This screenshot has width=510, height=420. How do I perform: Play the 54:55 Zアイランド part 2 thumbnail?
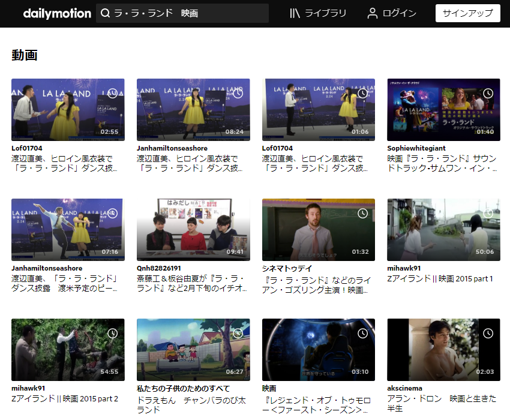[x=68, y=350]
